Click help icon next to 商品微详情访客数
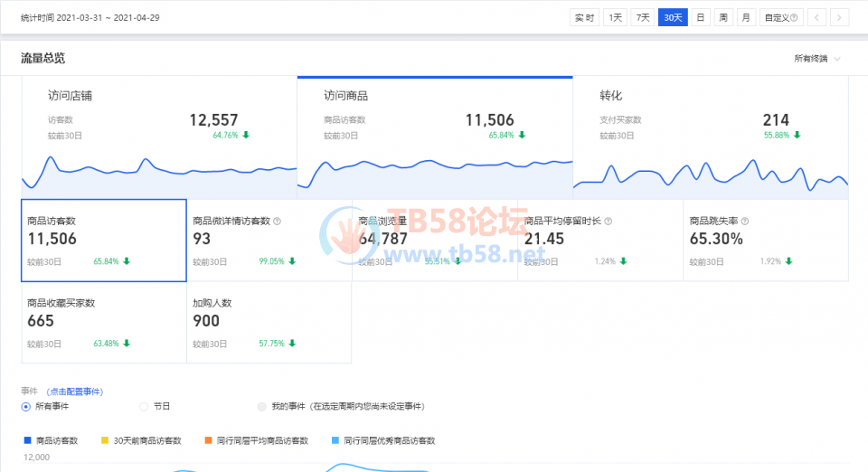Screen dimensions: 868x472 click(x=277, y=221)
